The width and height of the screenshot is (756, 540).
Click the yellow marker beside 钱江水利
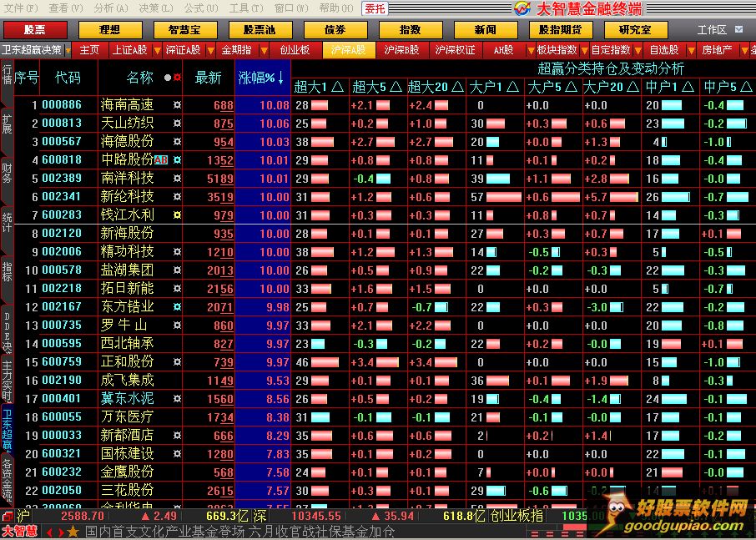pyautogui.click(x=178, y=215)
